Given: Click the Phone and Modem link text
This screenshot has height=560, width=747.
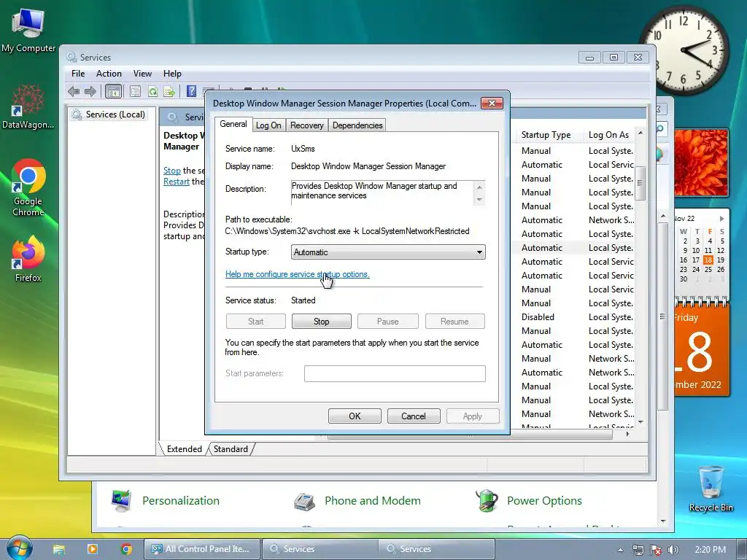Looking at the screenshot, I should click(373, 500).
